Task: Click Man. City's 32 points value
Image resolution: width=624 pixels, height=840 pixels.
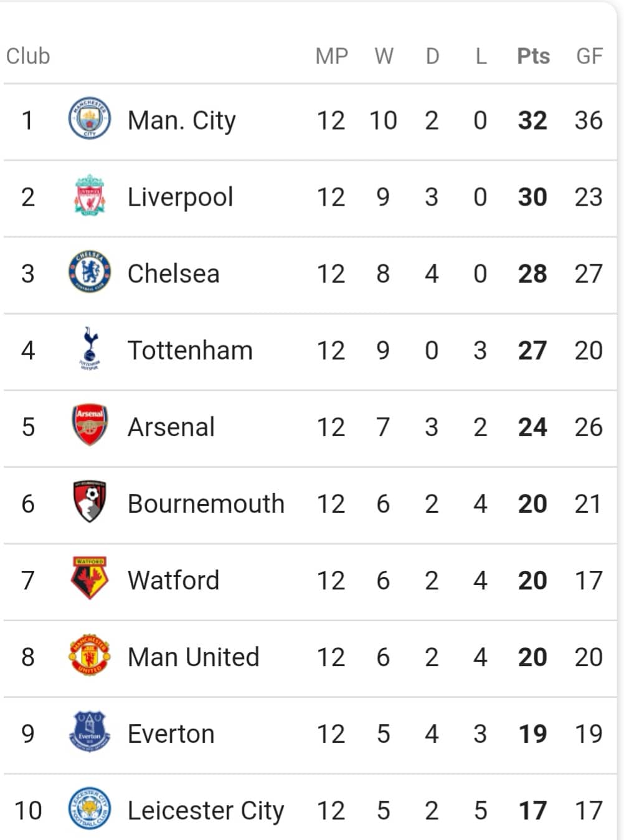Action: tap(532, 120)
